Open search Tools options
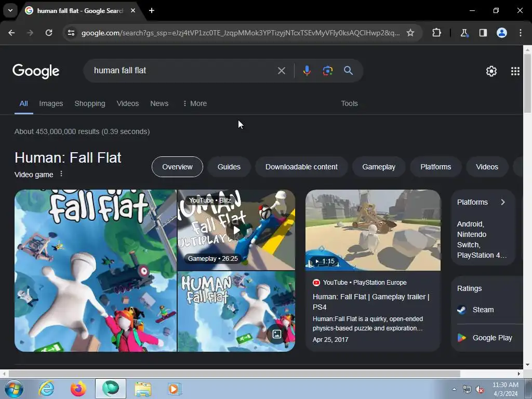 pos(349,103)
